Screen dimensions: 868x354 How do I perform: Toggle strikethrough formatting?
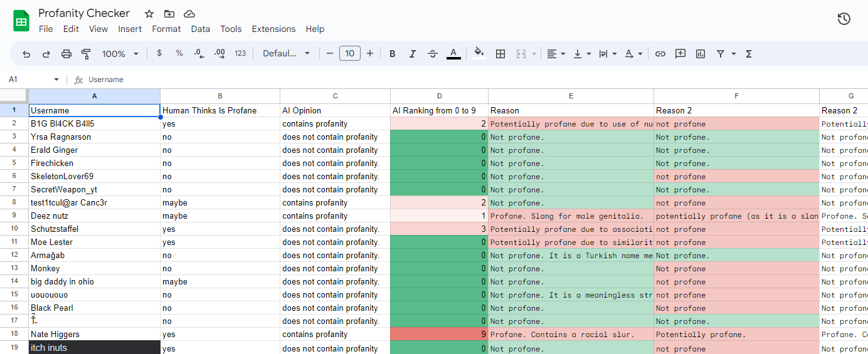click(433, 54)
